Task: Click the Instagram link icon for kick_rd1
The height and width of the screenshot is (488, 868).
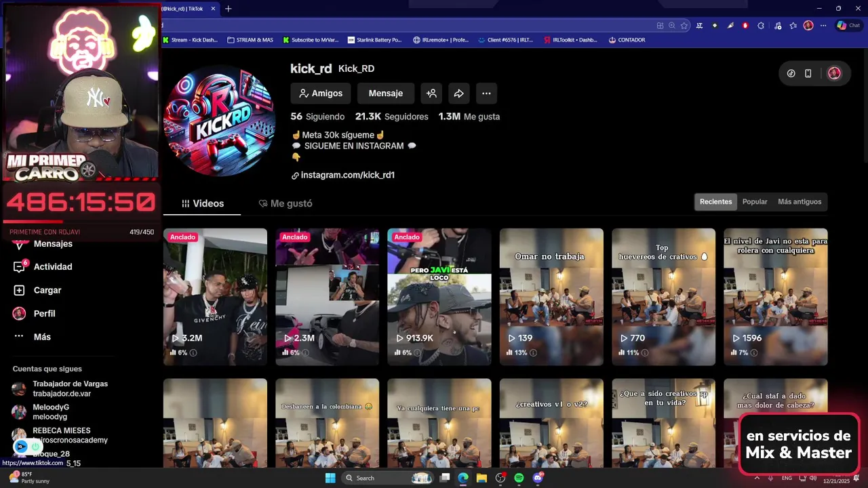Action: 295,176
